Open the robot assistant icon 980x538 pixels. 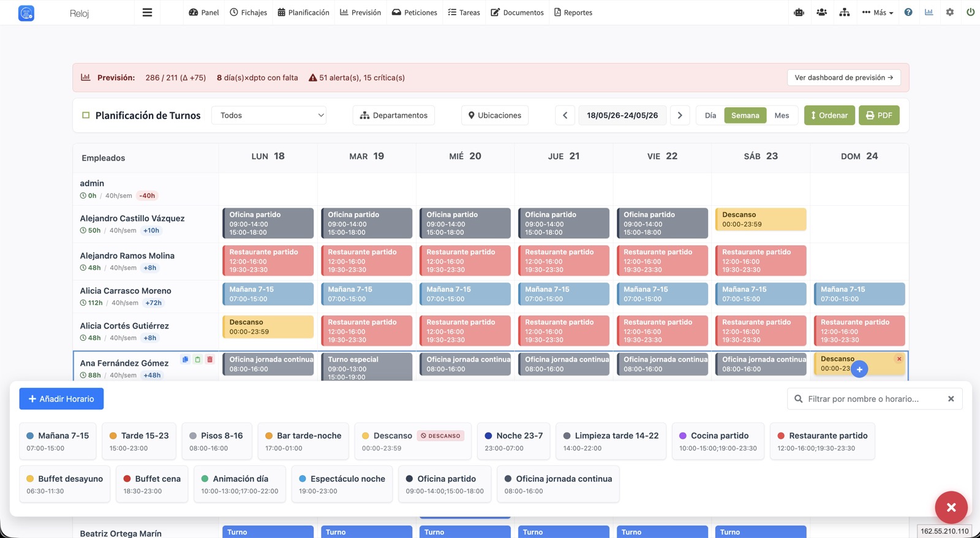(799, 12)
